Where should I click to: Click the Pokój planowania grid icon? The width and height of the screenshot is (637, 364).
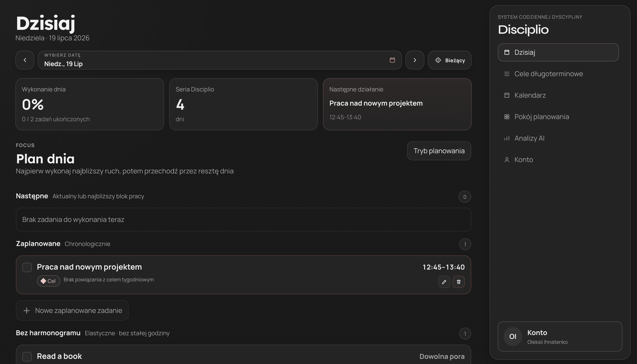[507, 117]
